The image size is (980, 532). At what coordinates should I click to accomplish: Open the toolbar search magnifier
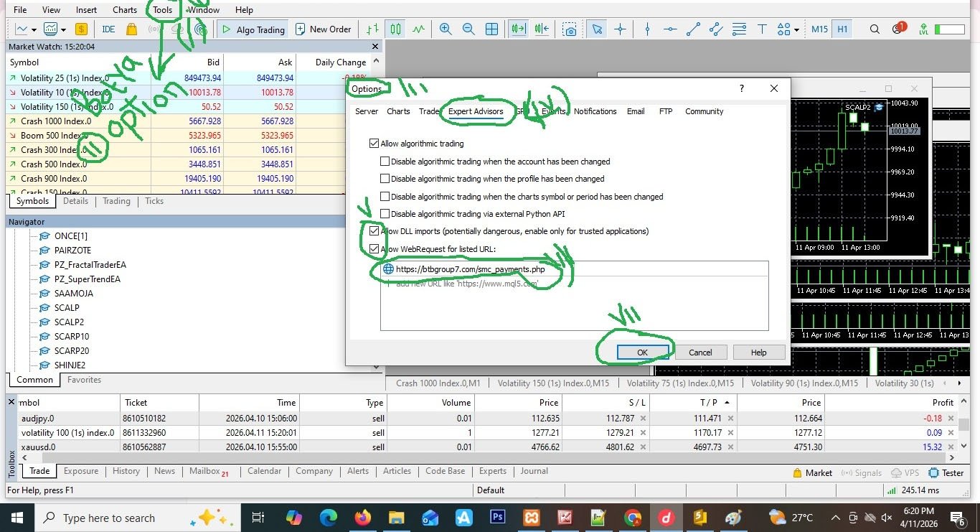pos(875,29)
